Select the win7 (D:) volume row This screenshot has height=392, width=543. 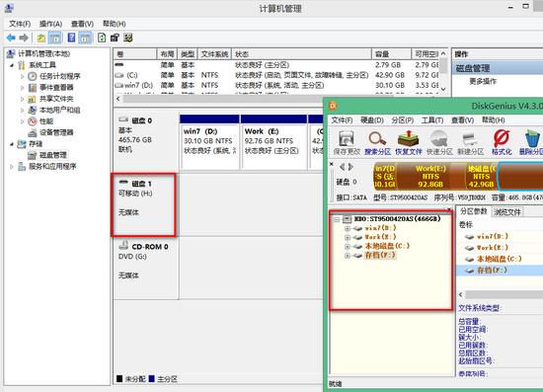(x=276, y=85)
